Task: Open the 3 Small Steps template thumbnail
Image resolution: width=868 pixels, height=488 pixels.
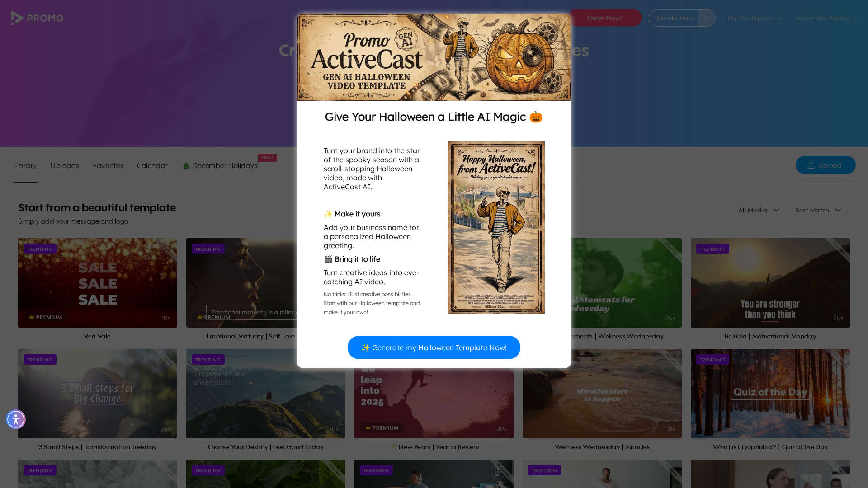Action: click(x=98, y=394)
